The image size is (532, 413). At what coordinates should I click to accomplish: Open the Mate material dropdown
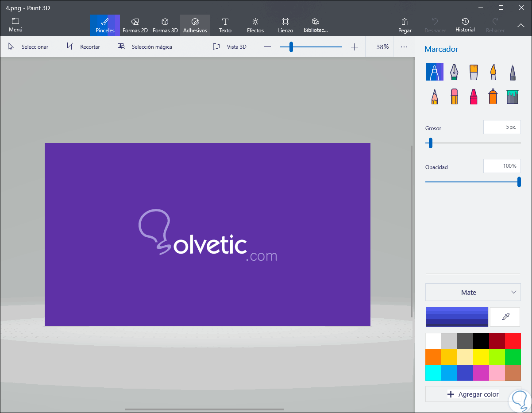(473, 292)
